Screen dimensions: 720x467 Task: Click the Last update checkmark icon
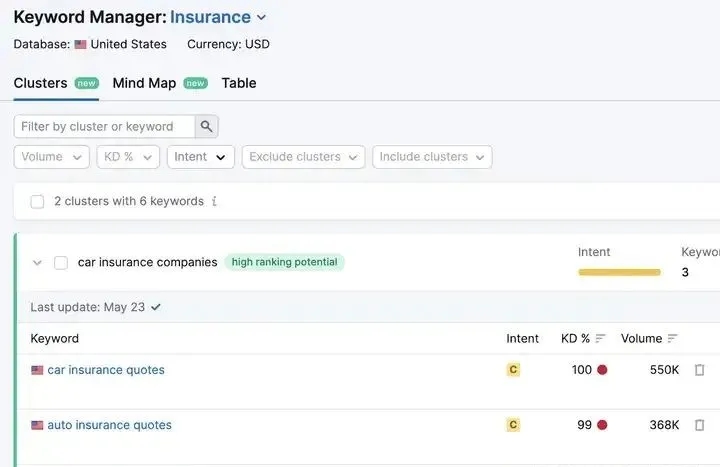click(156, 307)
